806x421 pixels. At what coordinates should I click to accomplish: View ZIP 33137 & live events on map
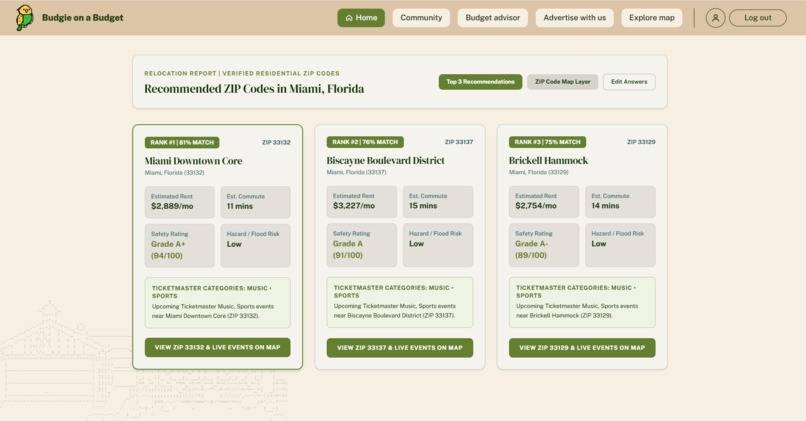point(399,348)
